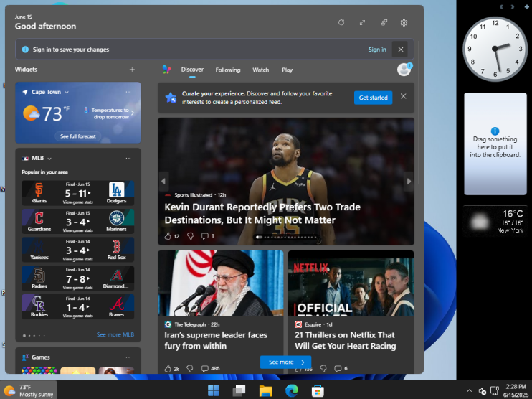Open weather widget more options menu

click(x=128, y=92)
